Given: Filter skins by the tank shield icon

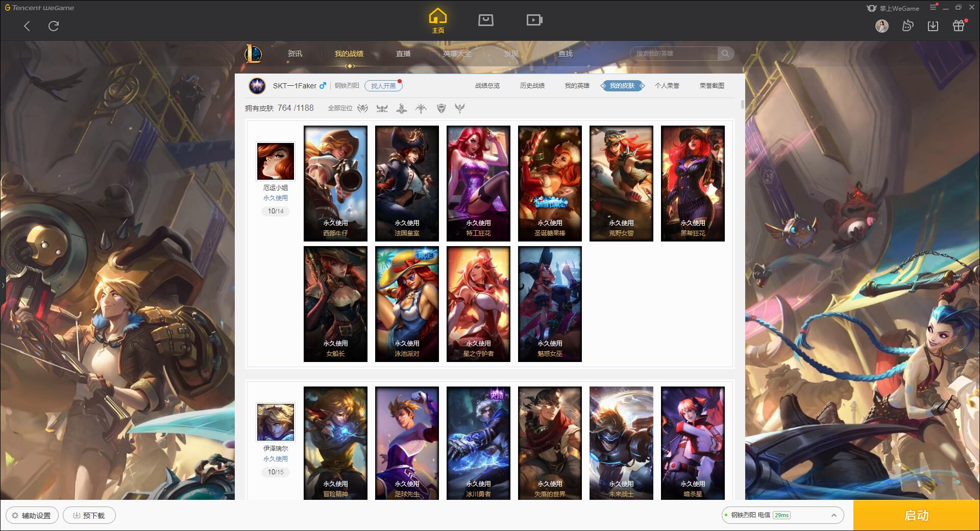Looking at the screenshot, I should (x=442, y=108).
